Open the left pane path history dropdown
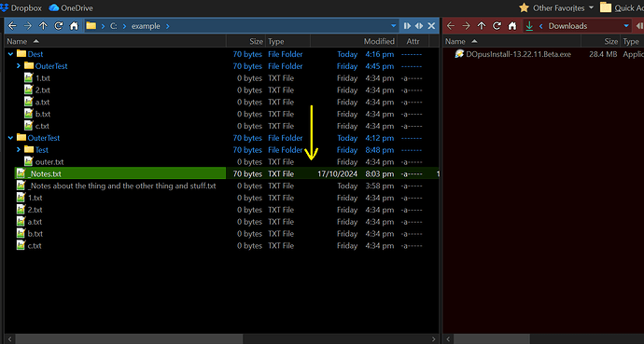 (x=394, y=26)
